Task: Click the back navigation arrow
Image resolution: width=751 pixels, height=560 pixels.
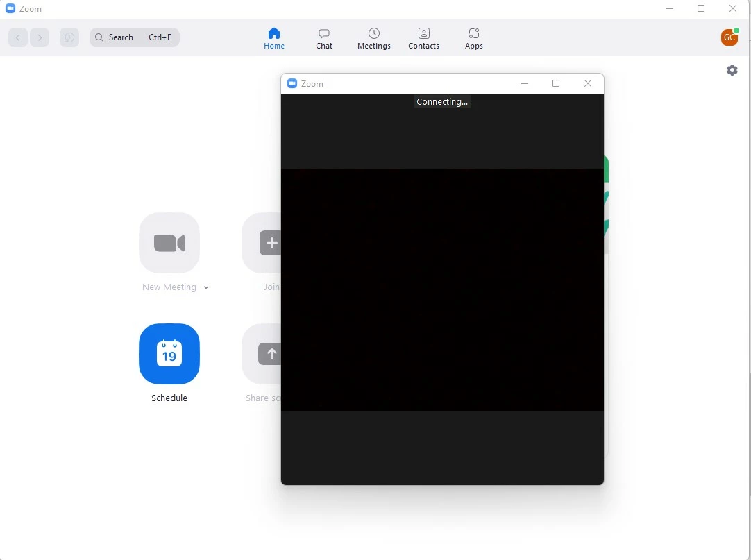Action: pyautogui.click(x=18, y=37)
